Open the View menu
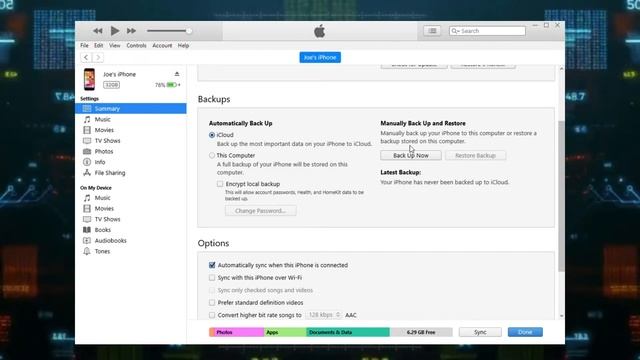Screen dimensions: 640x360 (x=115, y=45)
